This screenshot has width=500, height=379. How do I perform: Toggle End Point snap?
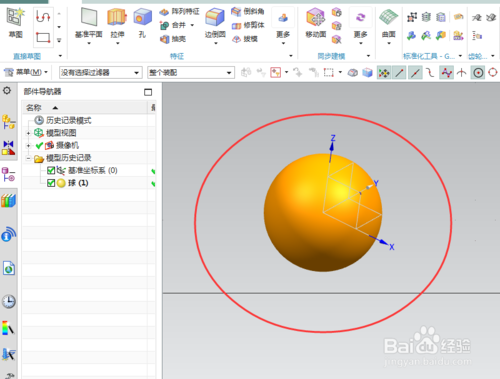[399, 72]
